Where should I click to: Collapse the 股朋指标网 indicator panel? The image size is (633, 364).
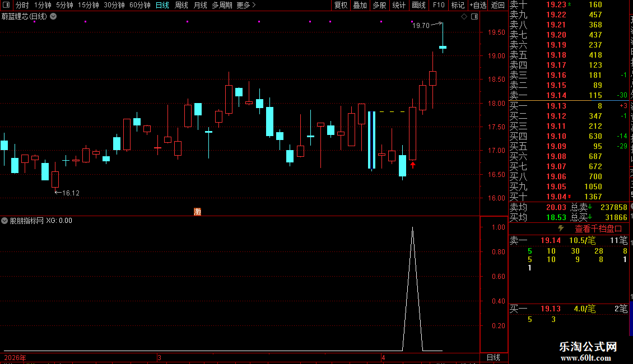[x=4, y=221]
